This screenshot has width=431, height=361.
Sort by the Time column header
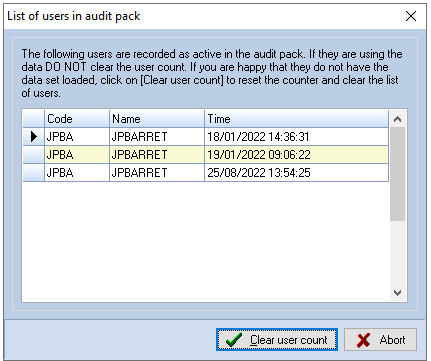pos(296,119)
